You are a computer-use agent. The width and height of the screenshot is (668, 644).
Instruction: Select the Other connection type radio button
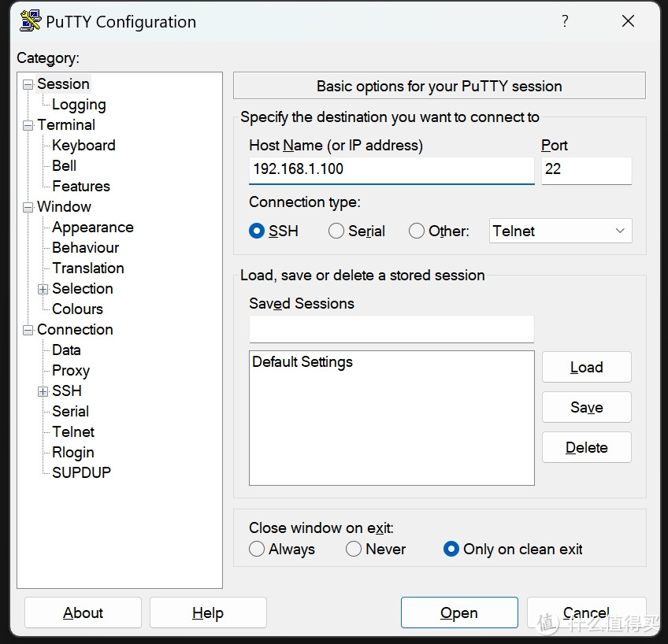(x=417, y=231)
